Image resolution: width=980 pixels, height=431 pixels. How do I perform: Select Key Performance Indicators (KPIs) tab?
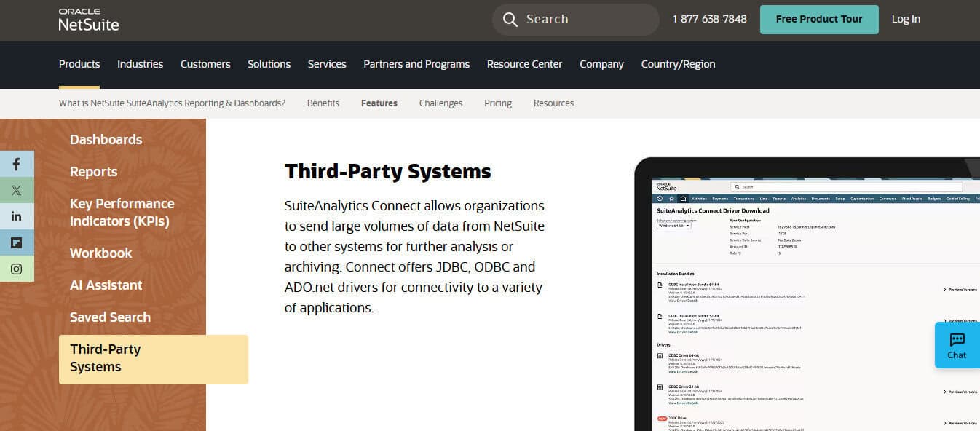pyautogui.click(x=122, y=212)
